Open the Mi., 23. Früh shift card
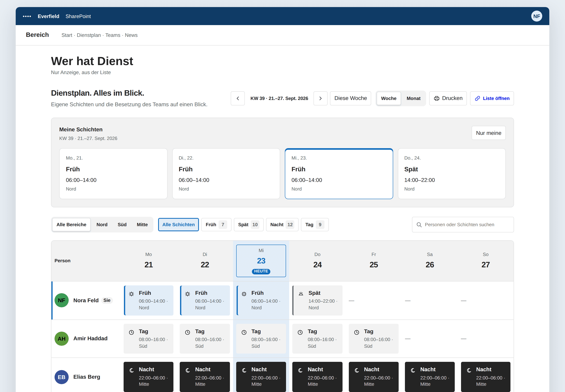The image size is (565, 392). [339, 173]
